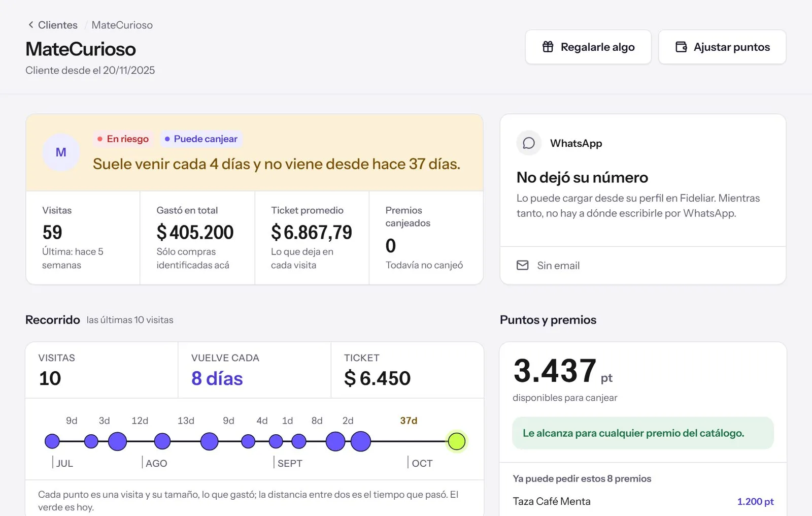Click the 8 días return frequency value
Image resolution: width=812 pixels, height=516 pixels.
(x=217, y=378)
